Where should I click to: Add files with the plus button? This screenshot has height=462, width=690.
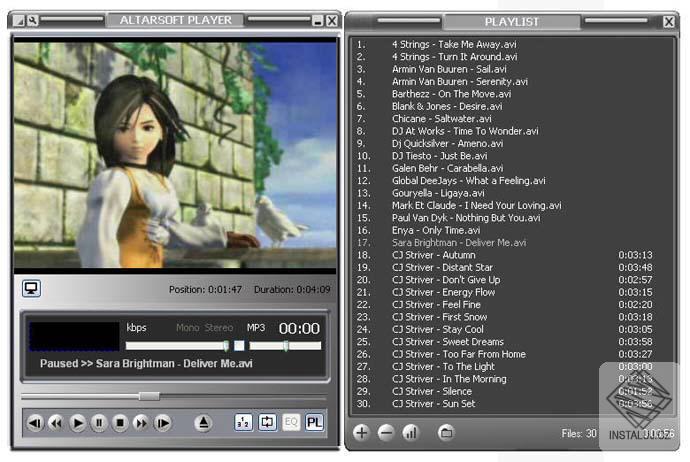point(361,433)
